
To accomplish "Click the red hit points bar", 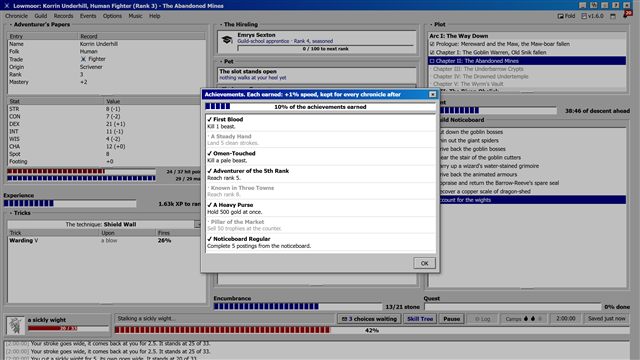I will pyautogui.click(x=81, y=171).
